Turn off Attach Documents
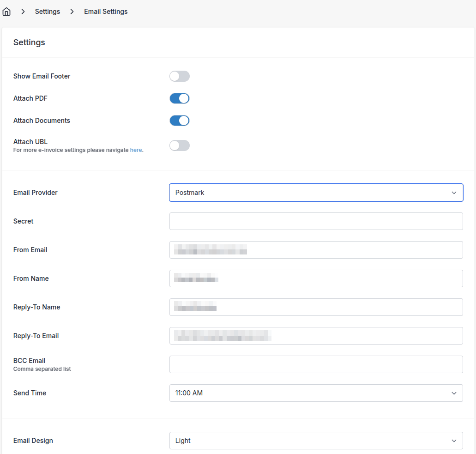Image resolution: width=476 pixels, height=454 pixels. coord(180,121)
